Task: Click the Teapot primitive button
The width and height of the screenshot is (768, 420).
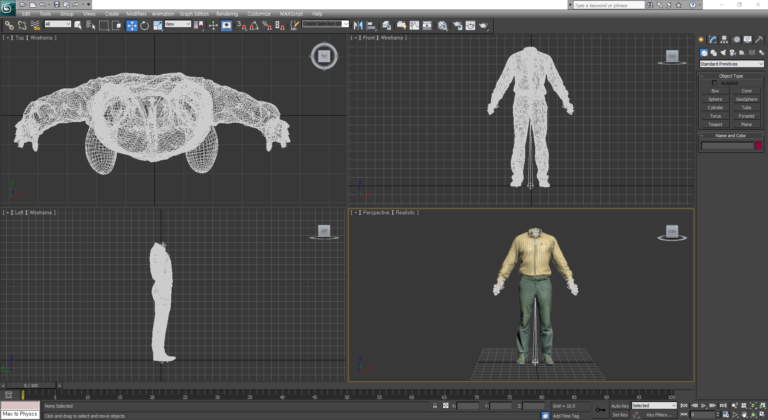Action: click(715, 124)
